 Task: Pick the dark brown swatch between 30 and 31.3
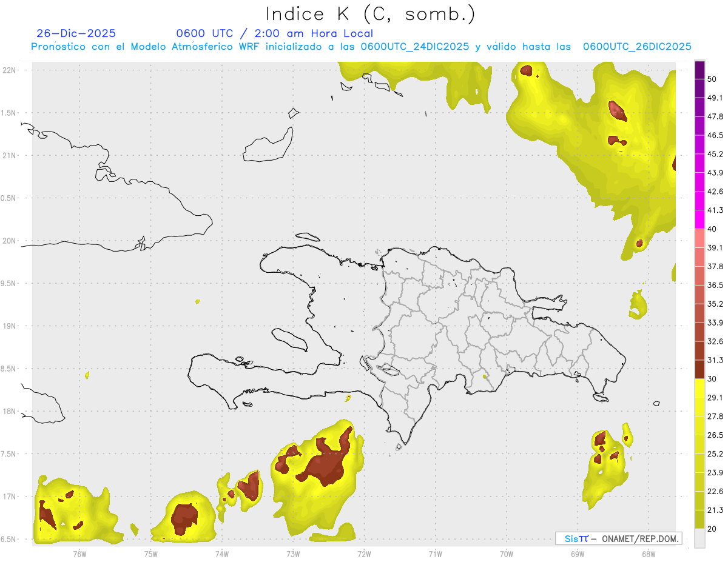(x=699, y=369)
